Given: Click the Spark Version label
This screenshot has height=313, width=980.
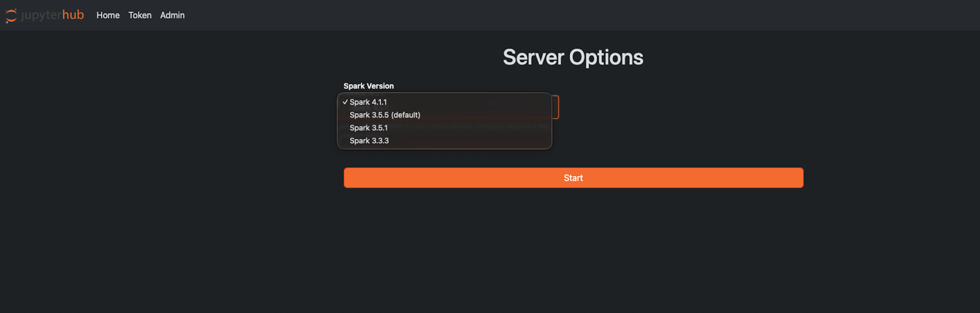Looking at the screenshot, I should pyautogui.click(x=369, y=86).
